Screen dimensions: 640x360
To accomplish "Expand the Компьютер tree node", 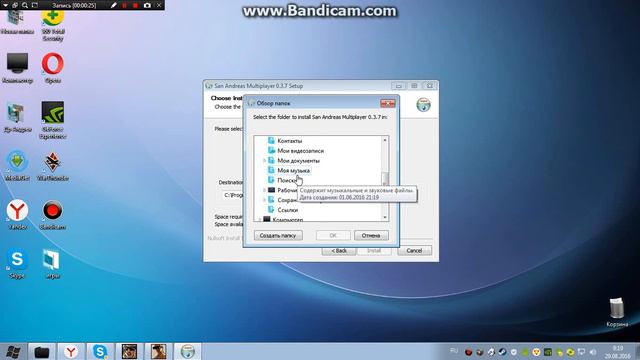I will click(259, 220).
